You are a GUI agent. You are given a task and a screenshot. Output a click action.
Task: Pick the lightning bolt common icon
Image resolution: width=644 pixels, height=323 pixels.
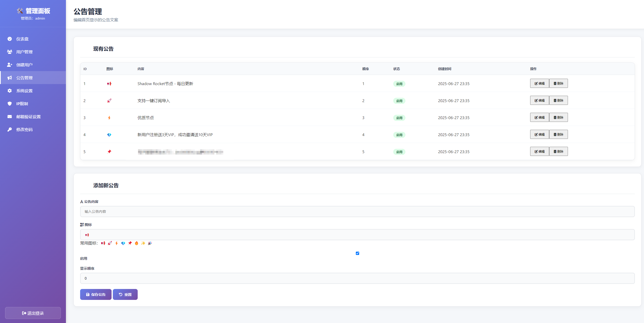[x=117, y=243]
